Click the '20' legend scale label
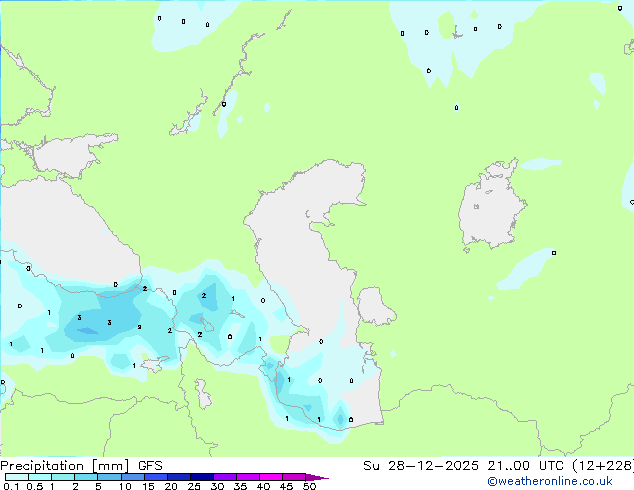 tap(171, 486)
